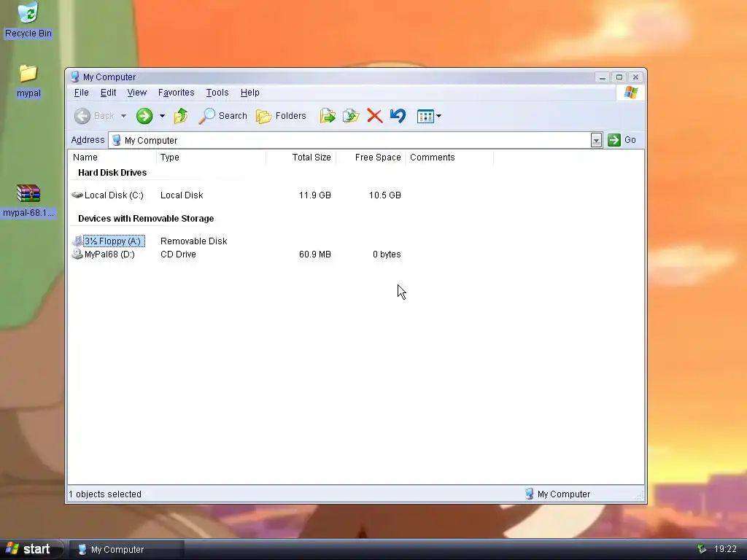Expand the address bar dropdown
Viewport: 747px width, 560px height.
(597, 140)
